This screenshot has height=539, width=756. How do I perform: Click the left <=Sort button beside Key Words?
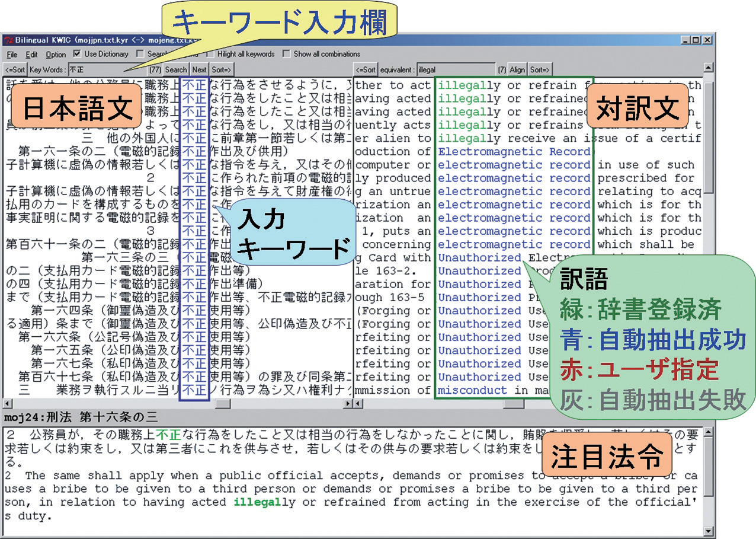(15, 69)
